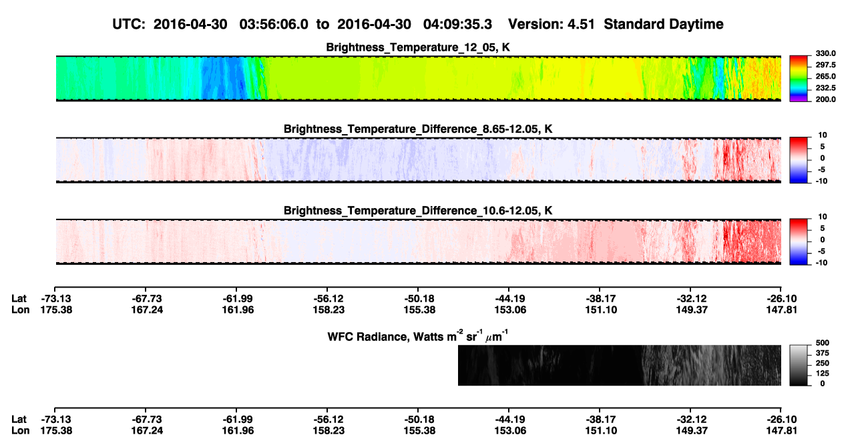Click longitude 149.37 on the upper axis
Viewport: 868px width, 445px height.
click(x=690, y=310)
